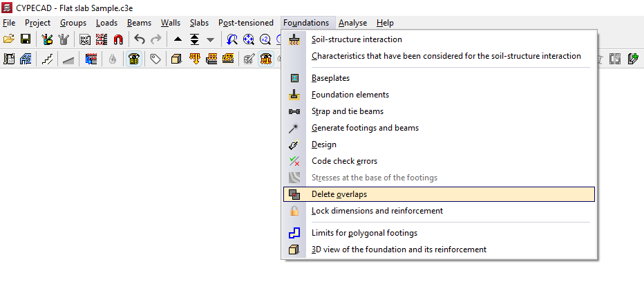
Task: Click the staircase icon in the toolbar
Action: [48, 59]
